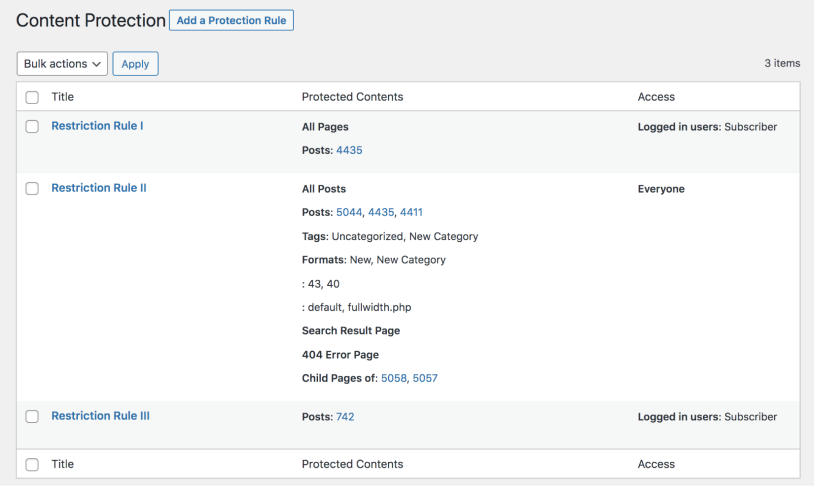Click the Protected Contents header at top
Screen dimensions: 814x486
(x=352, y=97)
